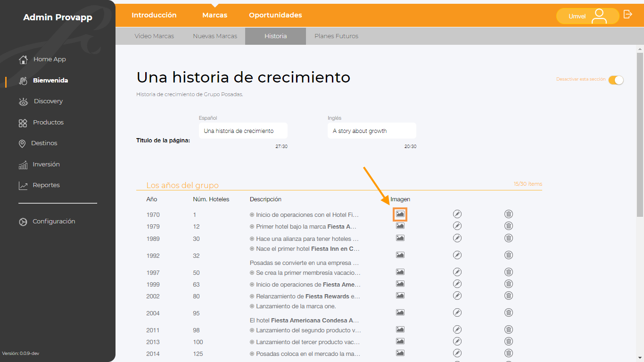Open the Marcas top menu
644x362 pixels.
215,15
